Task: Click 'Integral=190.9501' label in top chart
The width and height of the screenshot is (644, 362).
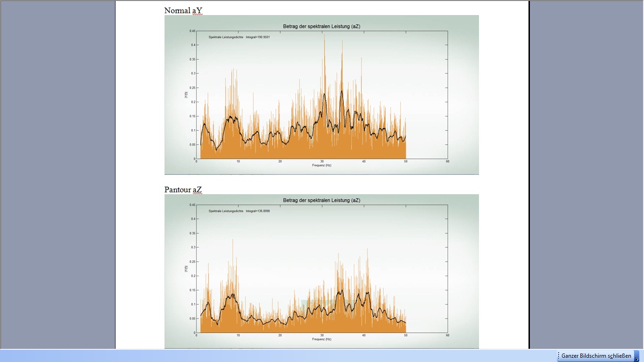Action: pos(257,37)
